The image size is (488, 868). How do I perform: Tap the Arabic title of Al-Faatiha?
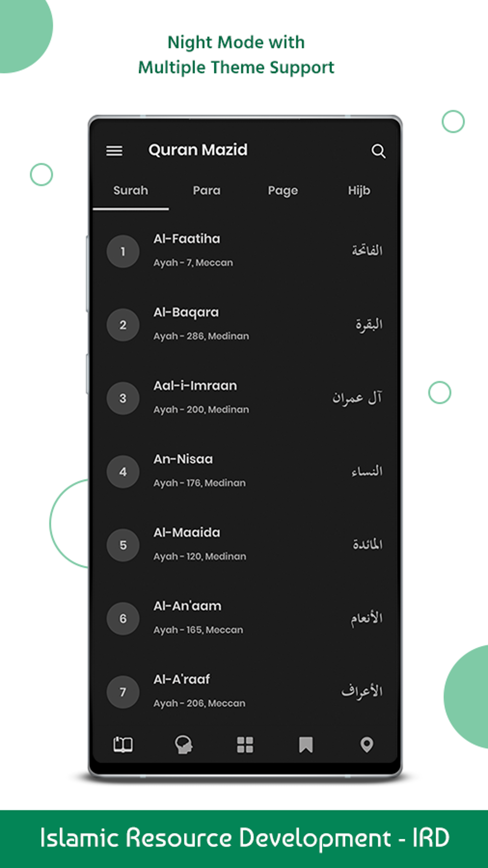366,249
